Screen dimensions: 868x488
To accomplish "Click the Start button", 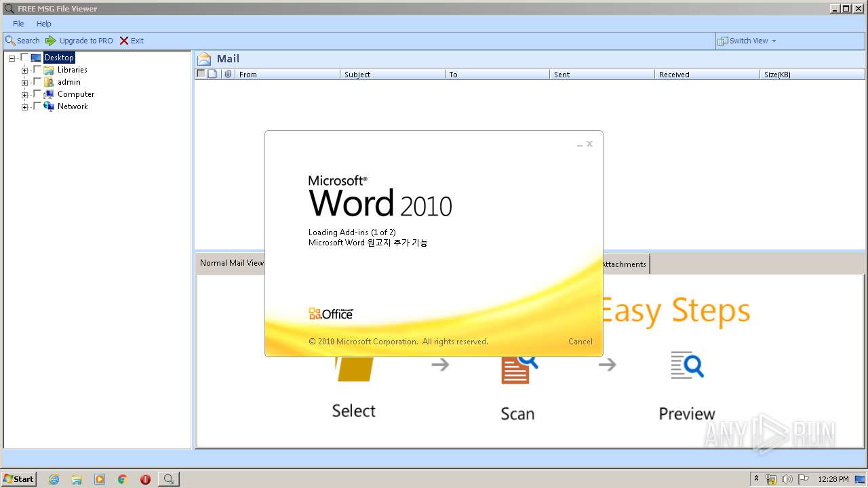I will point(19,479).
